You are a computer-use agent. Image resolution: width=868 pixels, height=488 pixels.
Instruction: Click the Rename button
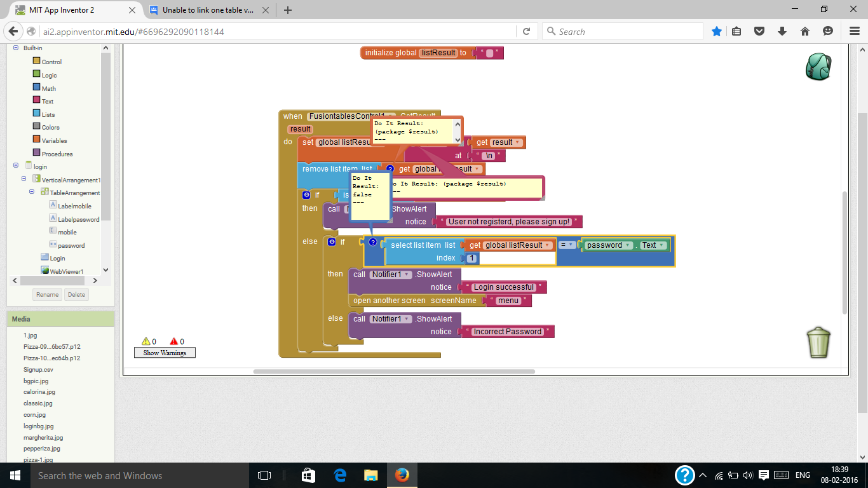(x=48, y=295)
